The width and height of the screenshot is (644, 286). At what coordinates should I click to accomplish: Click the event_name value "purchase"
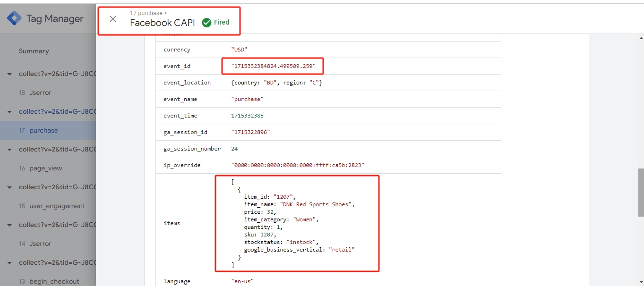pyautogui.click(x=247, y=99)
